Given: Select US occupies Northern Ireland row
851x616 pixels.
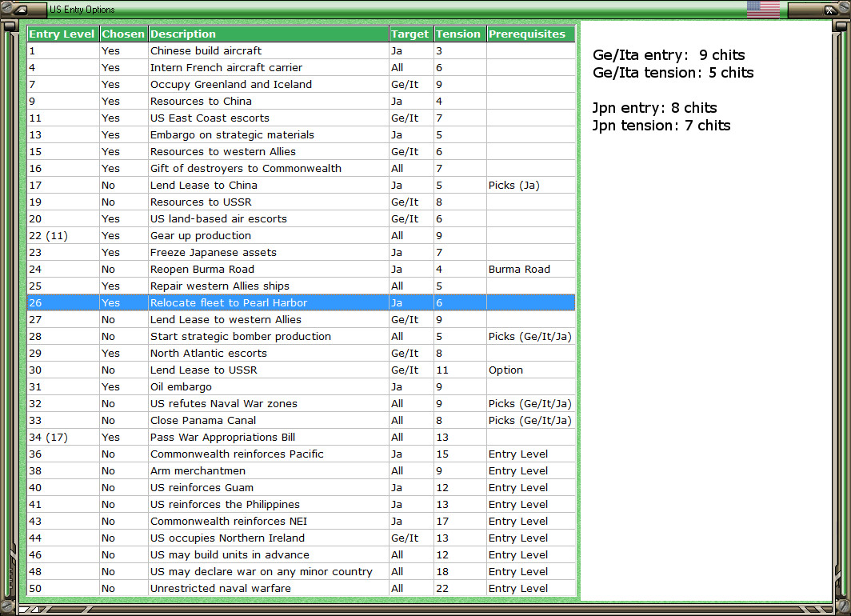Looking at the screenshot, I should click(x=302, y=538).
